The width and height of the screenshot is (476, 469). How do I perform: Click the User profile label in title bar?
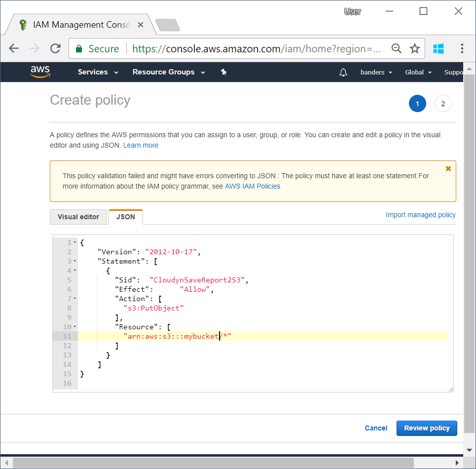pos(353,11)
